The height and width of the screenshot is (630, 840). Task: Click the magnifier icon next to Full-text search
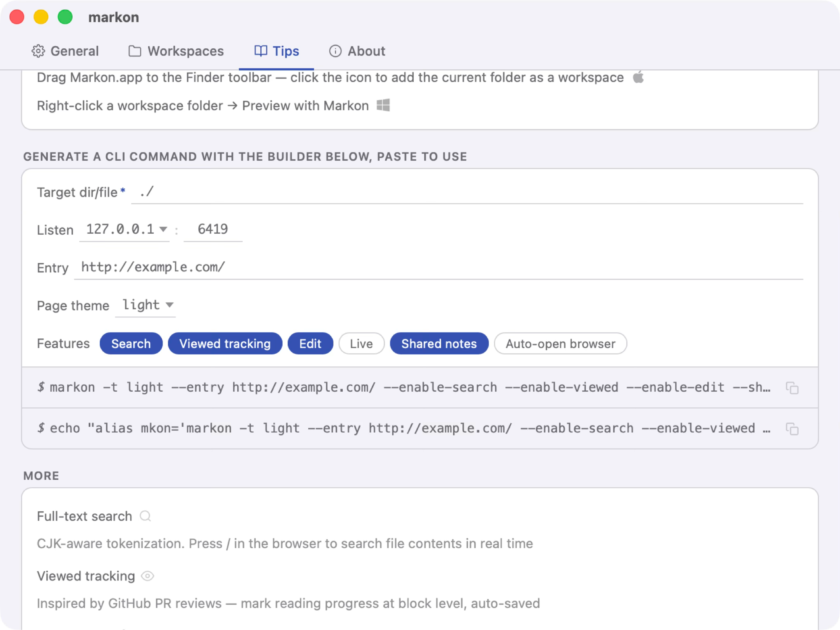click(146, 516)
